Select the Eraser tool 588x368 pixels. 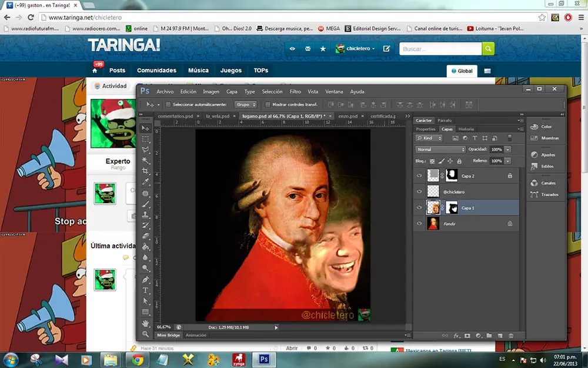(x=145, y=236)
